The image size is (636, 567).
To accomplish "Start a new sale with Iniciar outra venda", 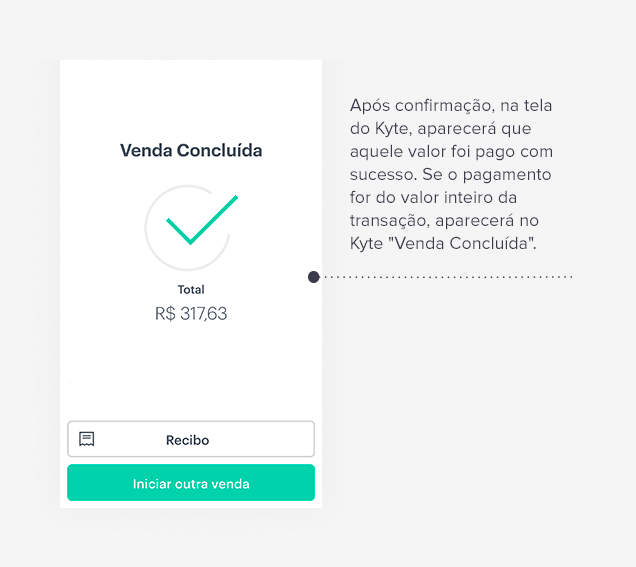I will click(x=191, y=483).
